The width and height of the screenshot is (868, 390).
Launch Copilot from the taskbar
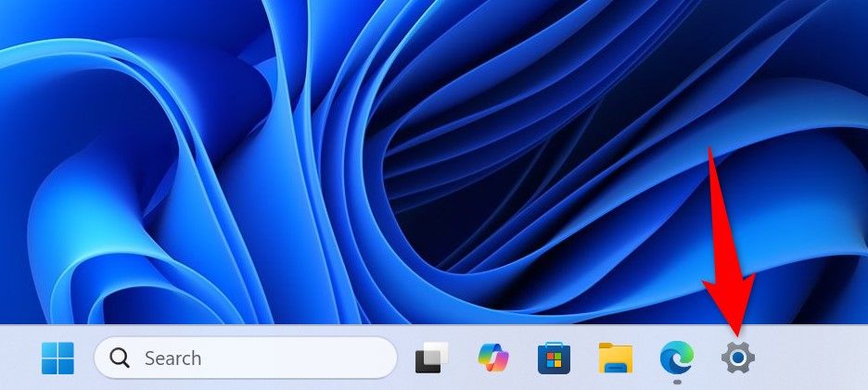(493, 358)
